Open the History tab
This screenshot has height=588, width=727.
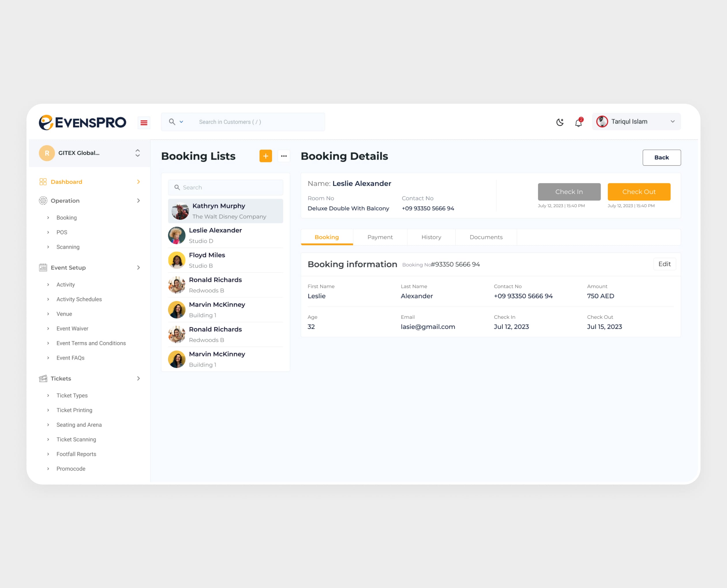point(431,237)
